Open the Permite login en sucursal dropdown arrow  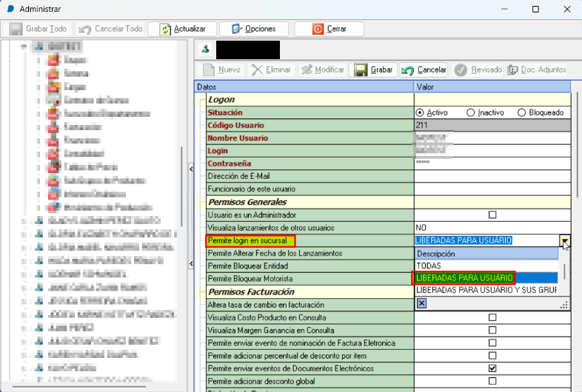(x=564, y=240)
